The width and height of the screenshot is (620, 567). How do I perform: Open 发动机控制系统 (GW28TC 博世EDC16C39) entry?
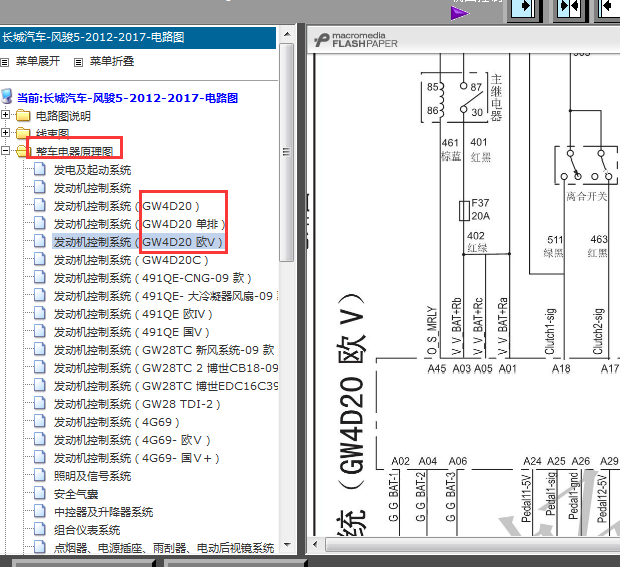pyautogui.click(x=166, y=386)
